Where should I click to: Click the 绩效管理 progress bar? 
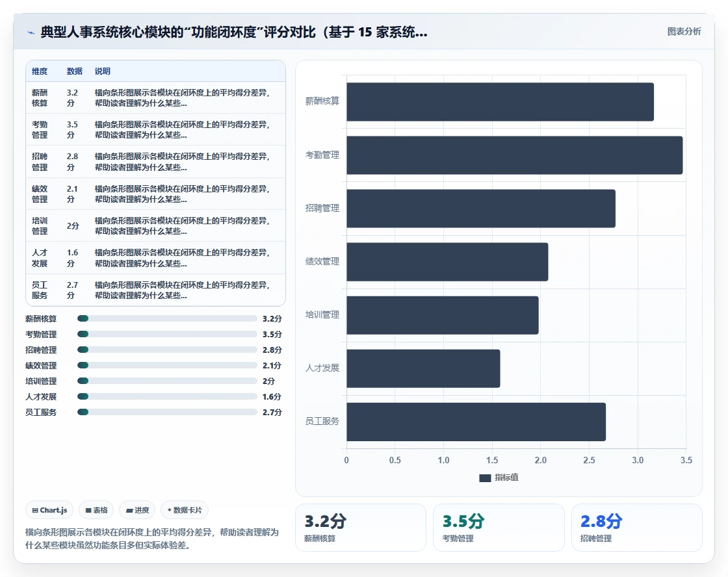tap(167, 365)
